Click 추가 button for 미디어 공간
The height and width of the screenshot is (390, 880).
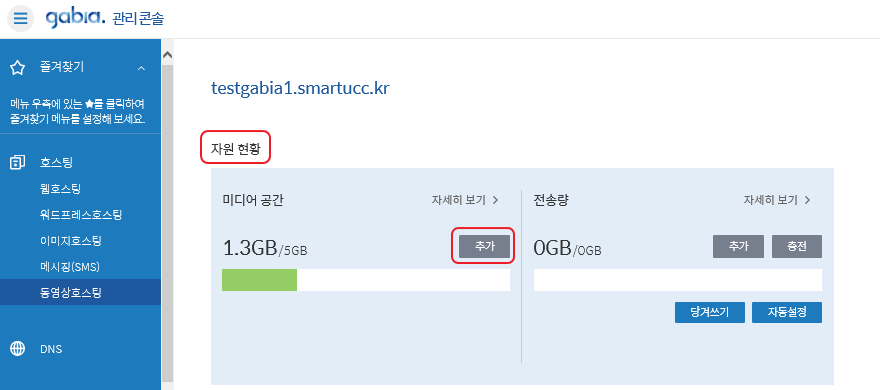click(x=484, y=246)
